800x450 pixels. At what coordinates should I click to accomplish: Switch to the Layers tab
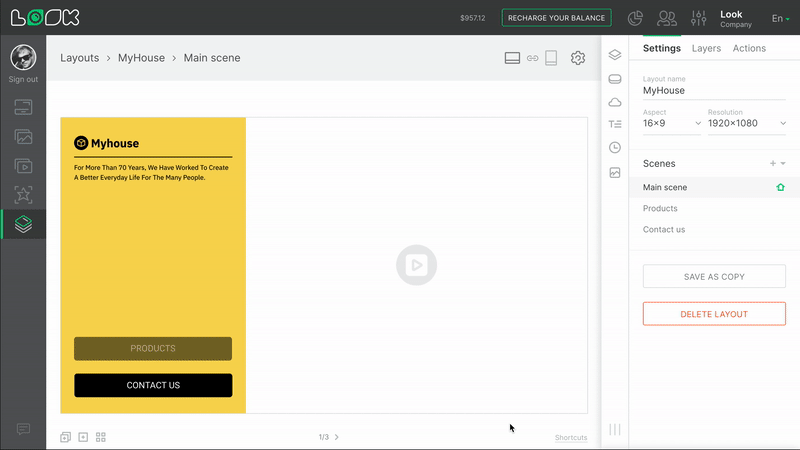pyautogui.click(x=706, y=48)
